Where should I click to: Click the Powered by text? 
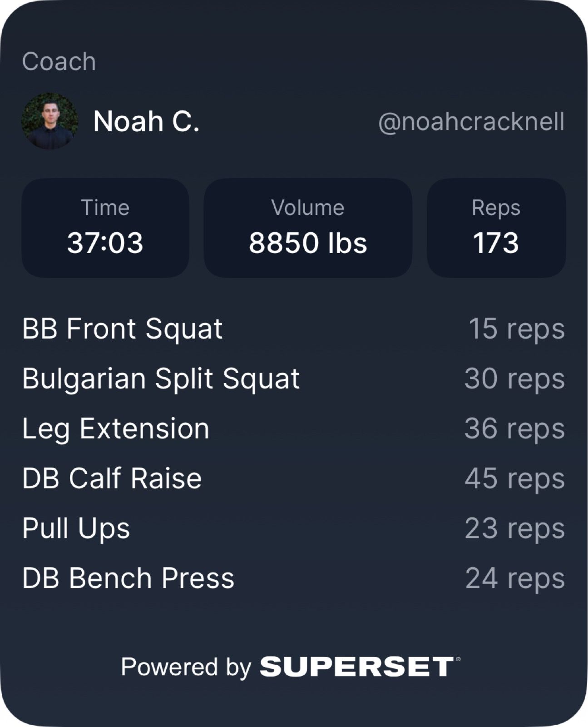(x=186, y=667)
